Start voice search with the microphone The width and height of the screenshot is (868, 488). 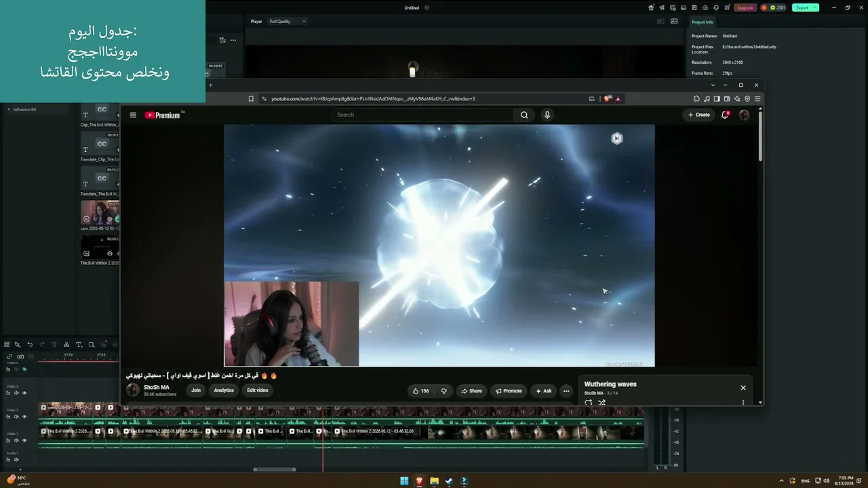tap(547, 115)
